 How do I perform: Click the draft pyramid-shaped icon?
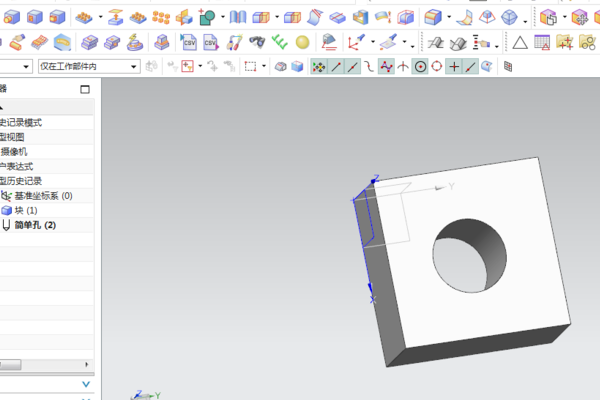click(487, 18)
